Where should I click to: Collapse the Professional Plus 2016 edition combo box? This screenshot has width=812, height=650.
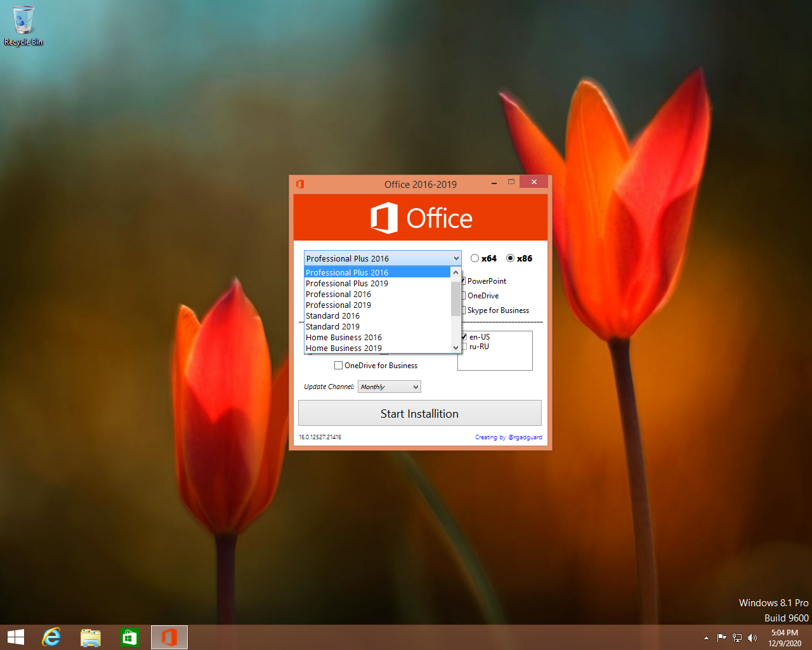pyautogui.click(x=383, y=258)
